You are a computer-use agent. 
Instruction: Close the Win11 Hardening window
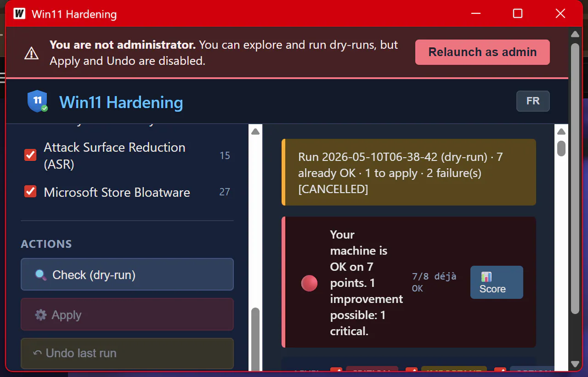[x=560, y=13]
